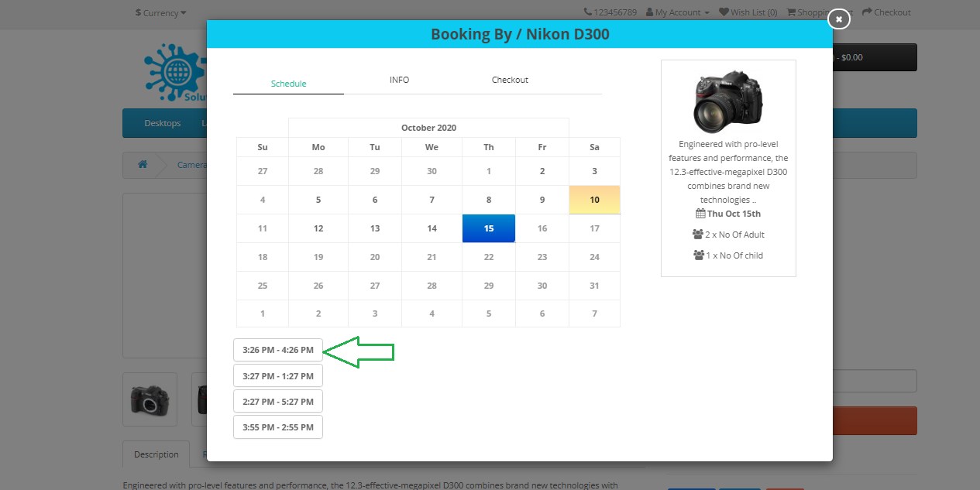
Task: Click the Thu Oct 15th date text
Action: [734, 214]
